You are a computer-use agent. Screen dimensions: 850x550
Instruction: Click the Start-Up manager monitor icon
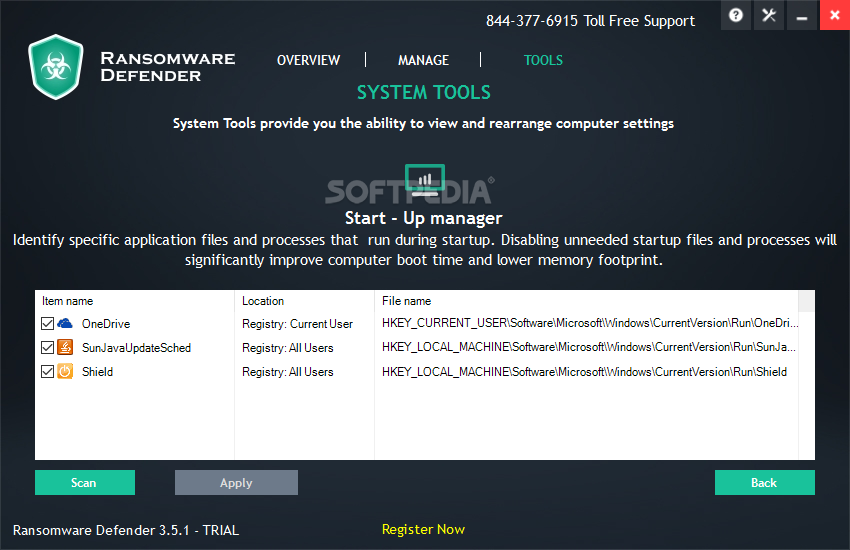(x=425, y=180)
